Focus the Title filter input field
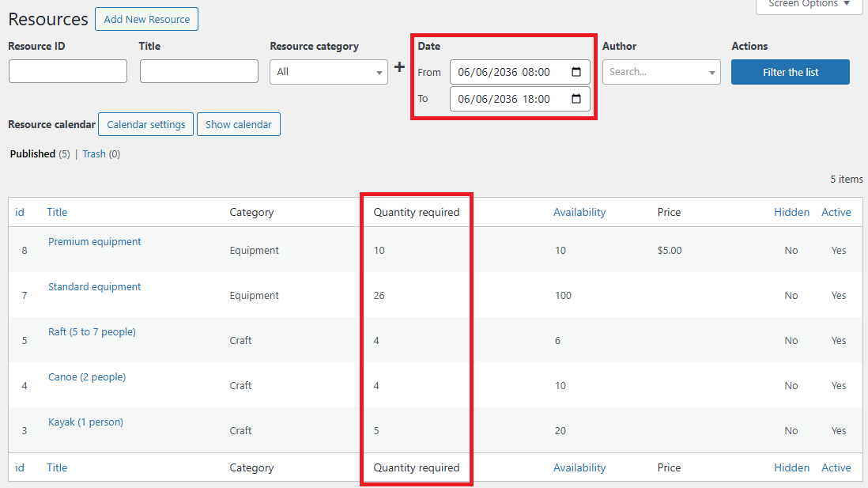 (x=199, y=71)
